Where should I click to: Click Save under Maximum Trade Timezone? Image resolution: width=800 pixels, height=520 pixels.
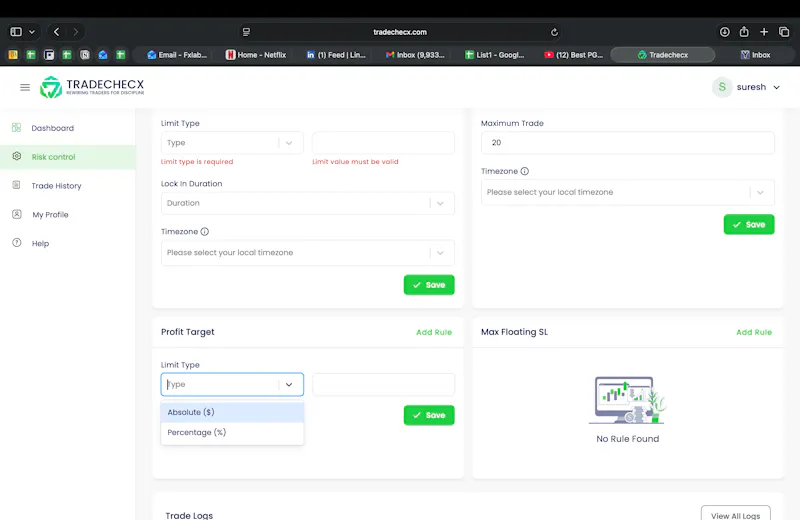(749, 225)
